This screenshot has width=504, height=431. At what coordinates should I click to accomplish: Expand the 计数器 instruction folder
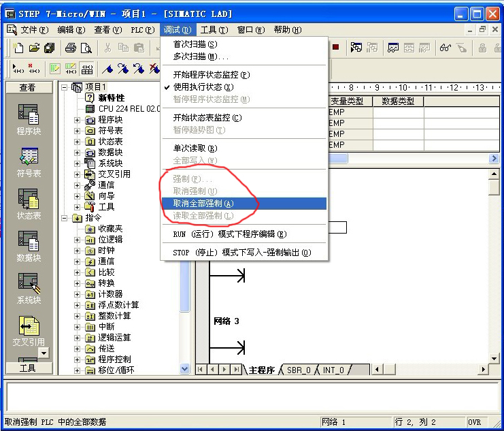click(77, 294)
